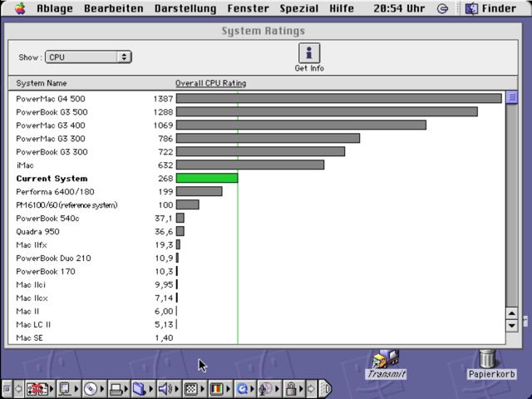Click the scrollbar thumb at the top

(x=512, y=97)
